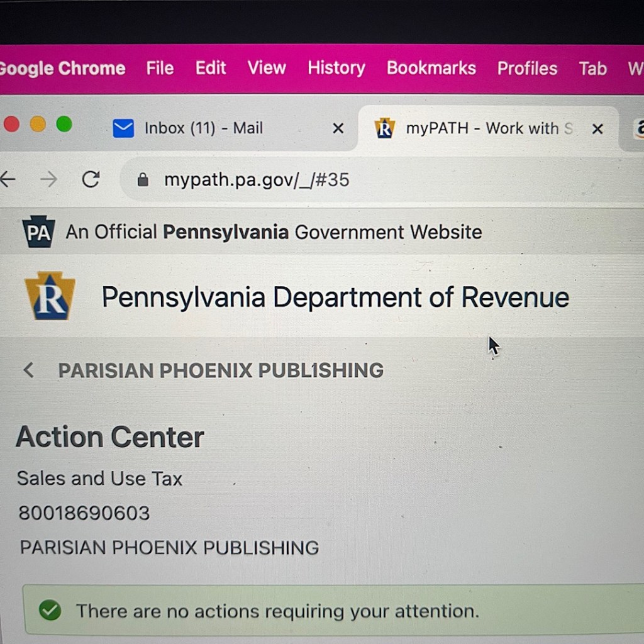Close the myPATH tab
This screenshot has height=644, width=644.
click(x=597, y=129)
